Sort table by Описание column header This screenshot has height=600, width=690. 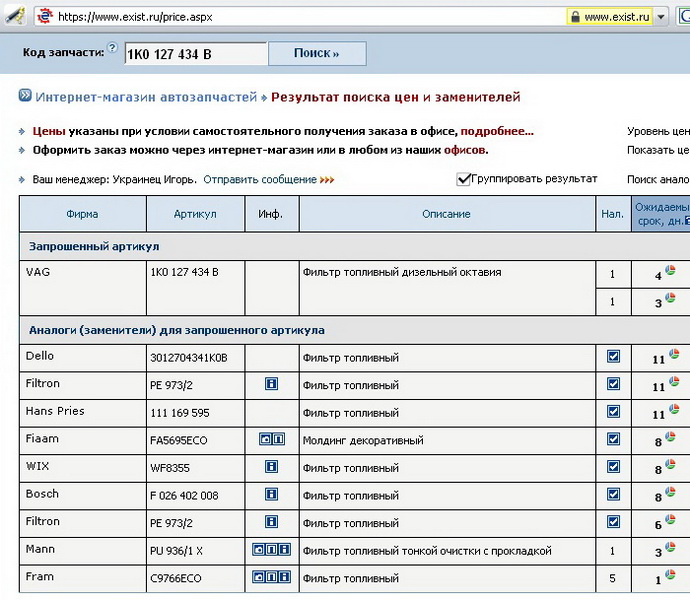[x=447, y=214]
